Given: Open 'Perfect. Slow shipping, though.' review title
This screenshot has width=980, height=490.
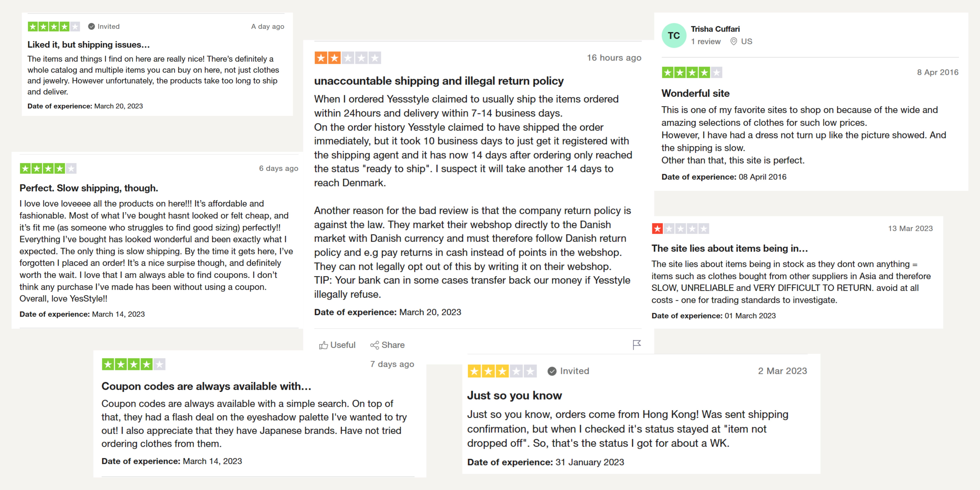Looking at the screenshot, I should point(89,188).
